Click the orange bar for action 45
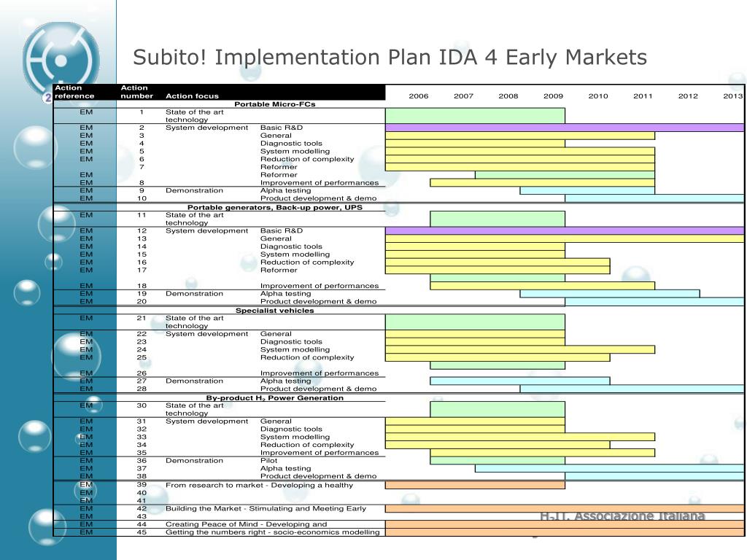The image size is (747, 560). point(565,532)
